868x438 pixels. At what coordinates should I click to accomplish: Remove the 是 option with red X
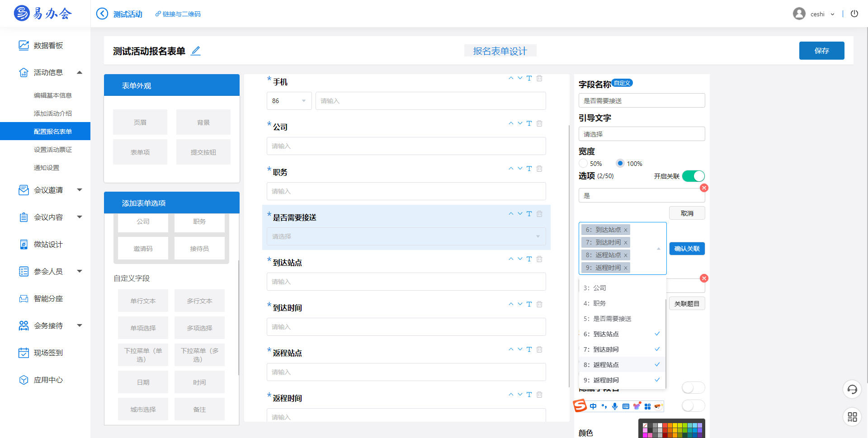[704, 188]
